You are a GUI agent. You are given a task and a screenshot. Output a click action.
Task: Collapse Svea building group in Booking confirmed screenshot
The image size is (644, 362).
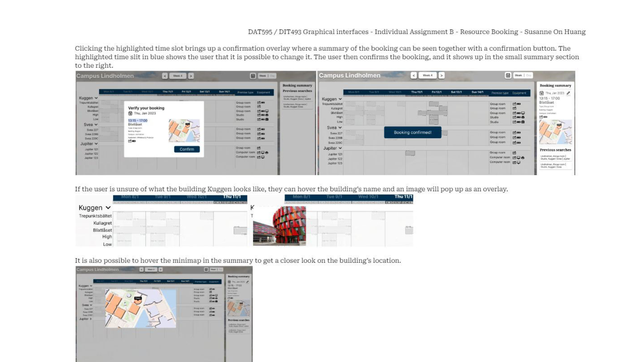(x=340, y=127)
